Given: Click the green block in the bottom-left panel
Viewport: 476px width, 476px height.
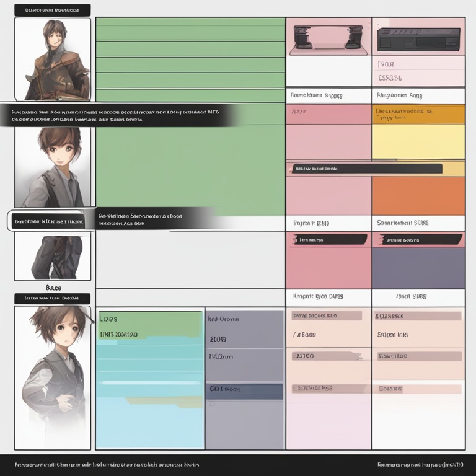Looking at the screenshot, I should tap(150, 324).
